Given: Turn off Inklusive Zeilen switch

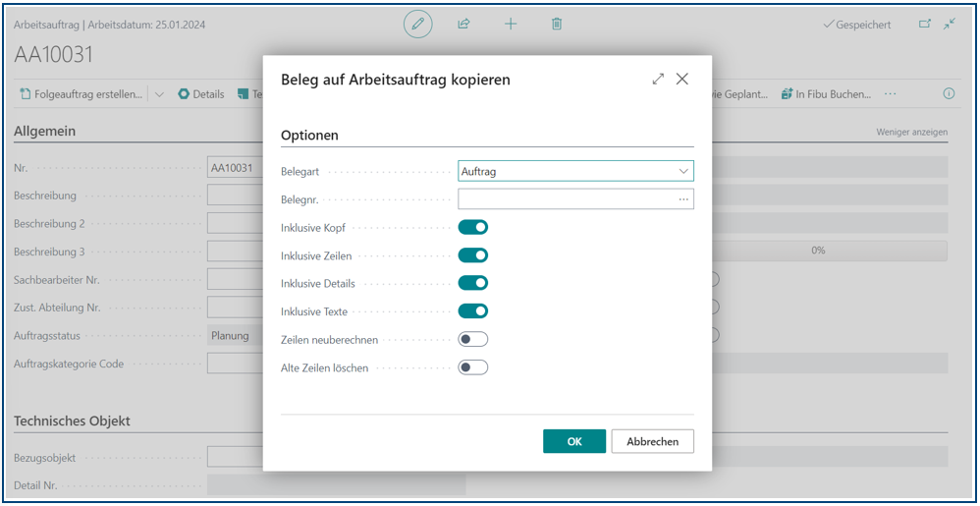Looking at the screenshot, I should [x=473, y=255].
